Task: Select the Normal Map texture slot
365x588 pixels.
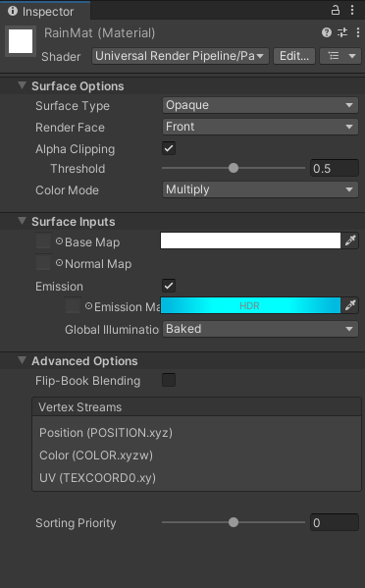Action: pyautogui.click(x=43, y=262)
